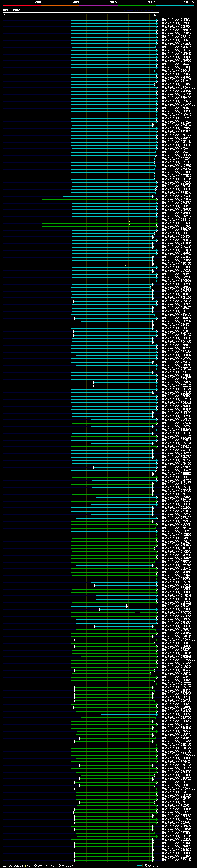Select the label UniRef100_C3KT11
Screen dimensions: 197x868
point(177,768)
